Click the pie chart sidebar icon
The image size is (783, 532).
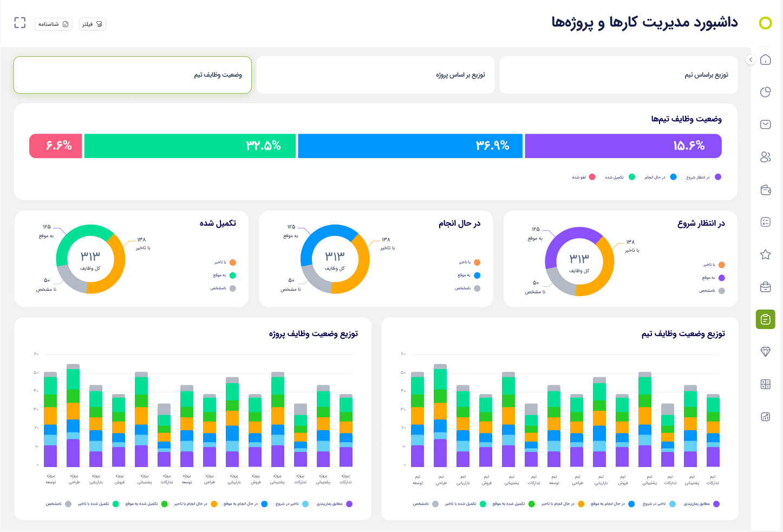(765, 92)
